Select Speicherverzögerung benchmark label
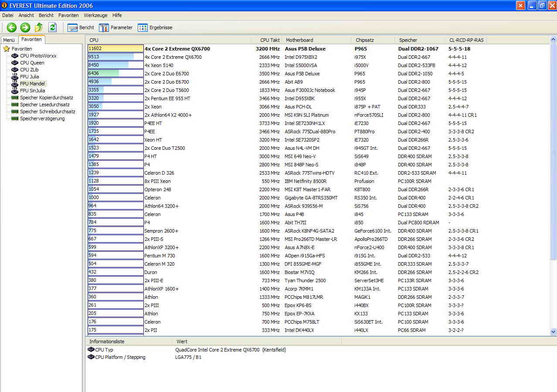 (x=42, y=118)
